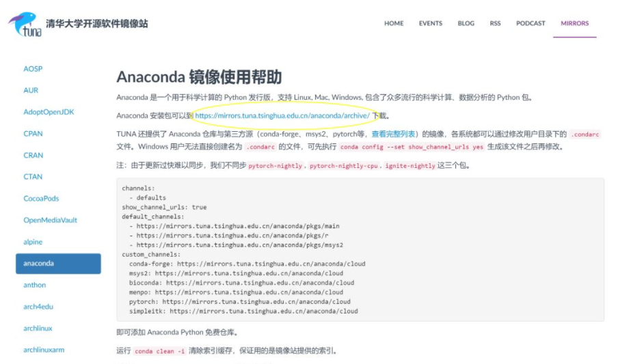Select AOSP in the sidebar
This screenshot has width=629, height=364.
[33, 69]
